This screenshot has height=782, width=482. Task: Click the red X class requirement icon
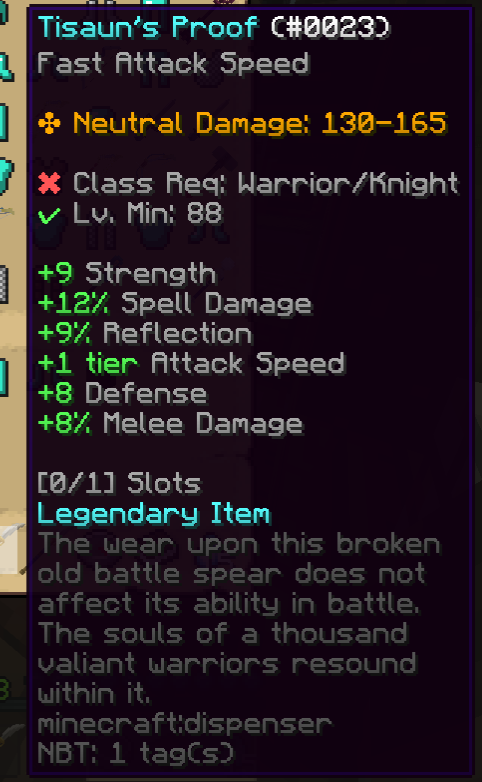click(49, 183)
